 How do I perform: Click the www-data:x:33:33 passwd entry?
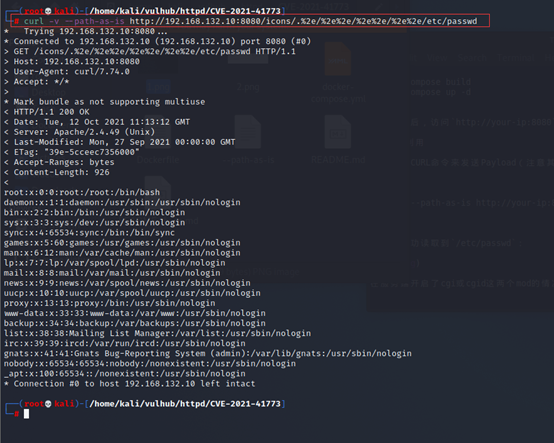(x=135, y=313)
